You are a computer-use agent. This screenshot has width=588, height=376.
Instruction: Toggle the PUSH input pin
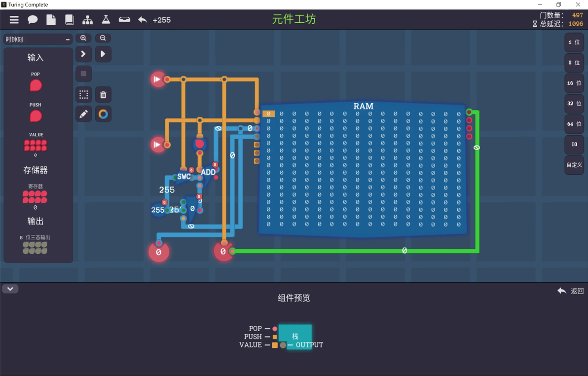(36, 116)
